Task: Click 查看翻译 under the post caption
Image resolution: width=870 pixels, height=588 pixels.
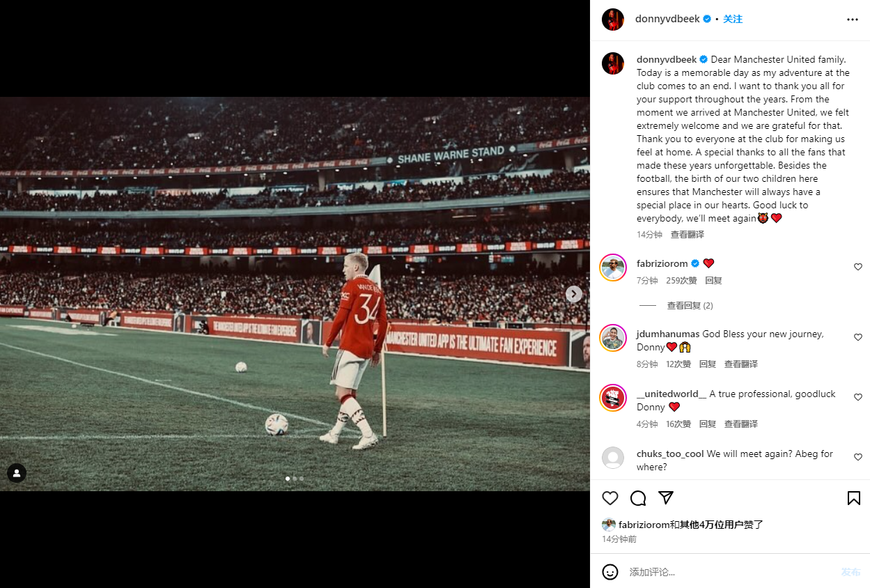Action: tap(688, 235)
